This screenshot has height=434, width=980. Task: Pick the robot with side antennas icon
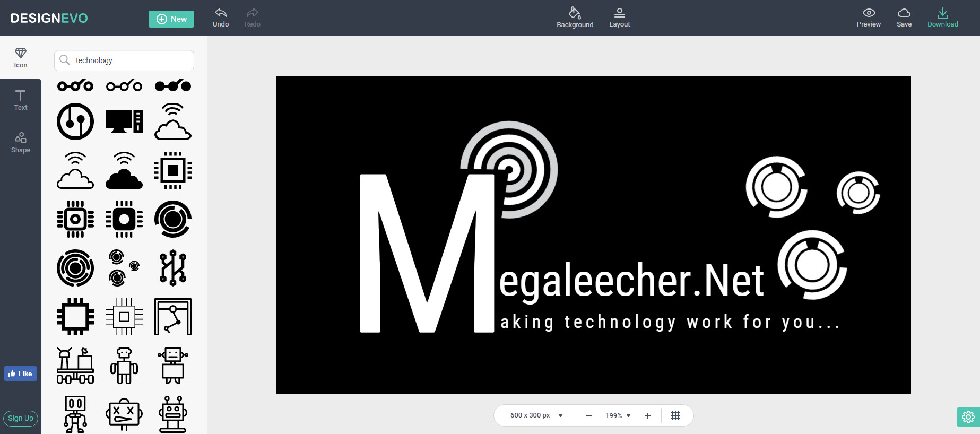click(x=173, y=366)
